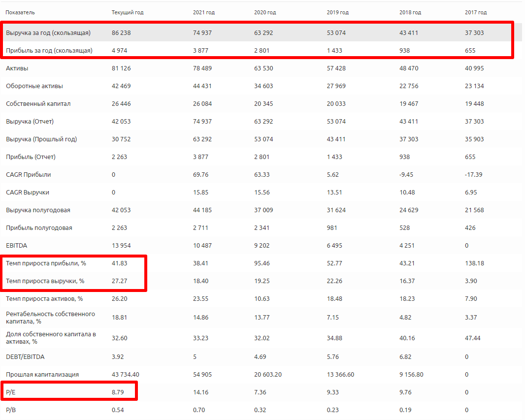Select the 'Рентабельность собственного капитала, %' row label
Viewport: 525px width, 420px height.
[51, 318]
